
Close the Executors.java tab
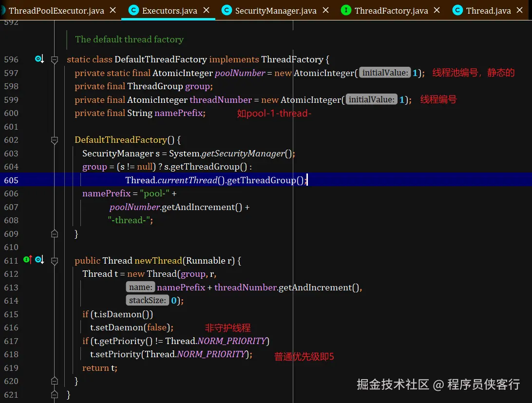pos(206,11)
